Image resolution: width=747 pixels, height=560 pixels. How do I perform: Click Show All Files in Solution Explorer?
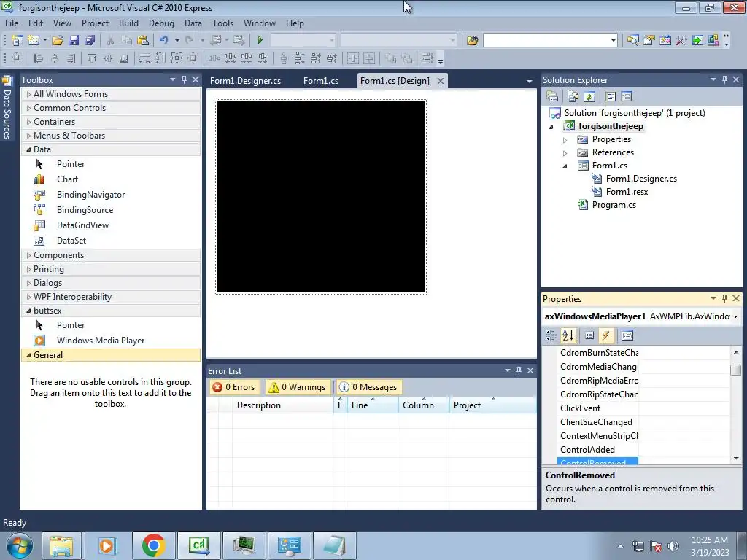tap(573, 97)
